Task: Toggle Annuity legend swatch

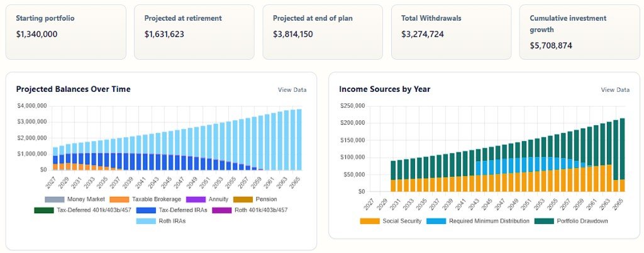Action: [x=196, y=200]
